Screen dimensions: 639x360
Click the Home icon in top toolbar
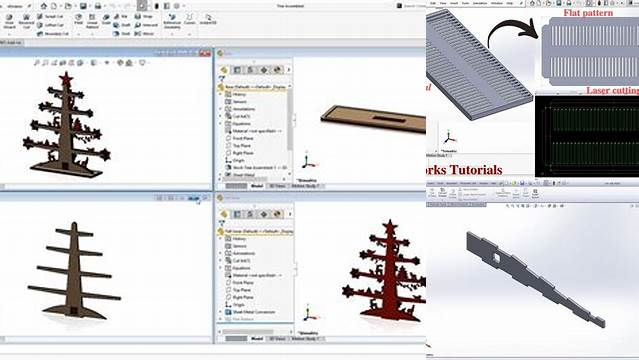tap(44, 6)
